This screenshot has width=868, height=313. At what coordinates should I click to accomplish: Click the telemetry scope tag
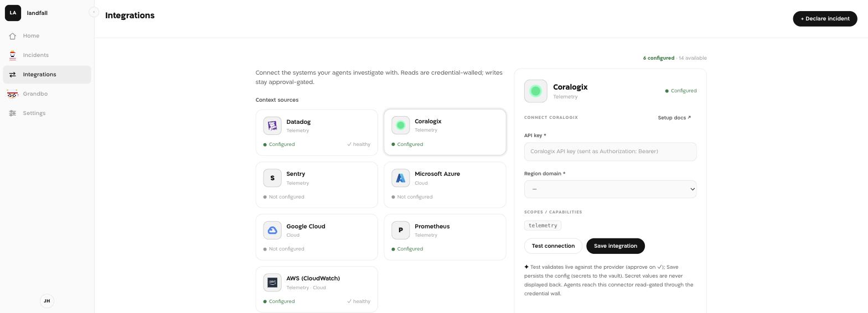(542, 226)
